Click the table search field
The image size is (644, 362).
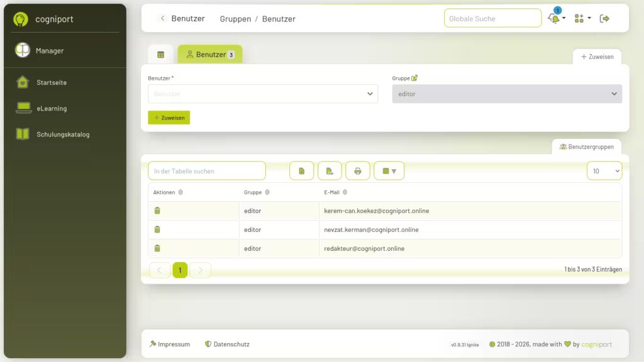tap(206, 171)
